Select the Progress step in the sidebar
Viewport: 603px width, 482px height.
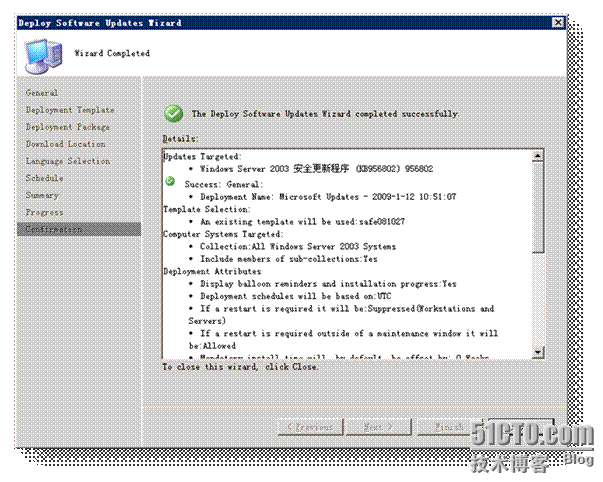point(44,212)
